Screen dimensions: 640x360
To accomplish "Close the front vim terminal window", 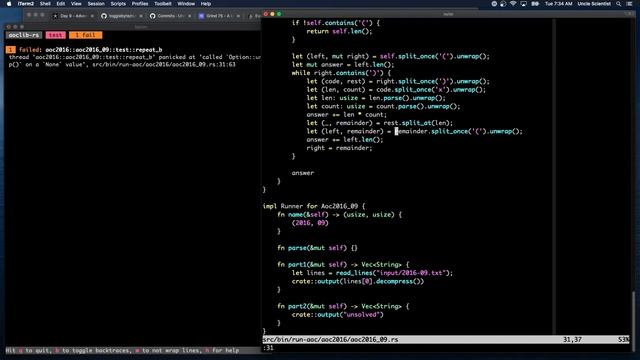I will 266,14.
